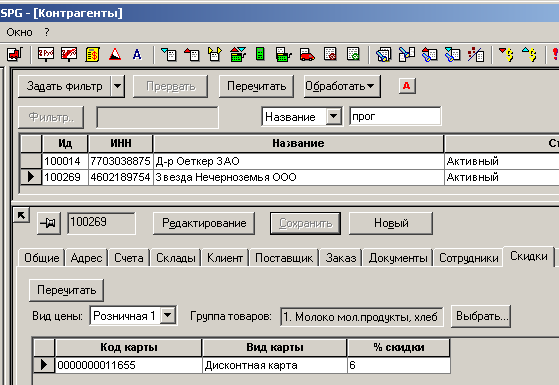This screenshot has height=385, width=559.
Task: Switch to the Склады tab
Action: click(x=176, y=258)
